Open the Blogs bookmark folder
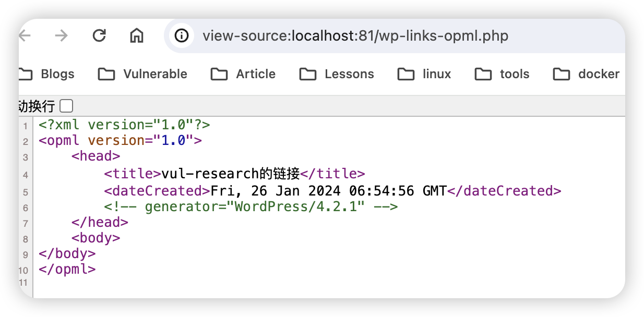The height and width of the screenshot is (317, 644). (x=48, y=74)
